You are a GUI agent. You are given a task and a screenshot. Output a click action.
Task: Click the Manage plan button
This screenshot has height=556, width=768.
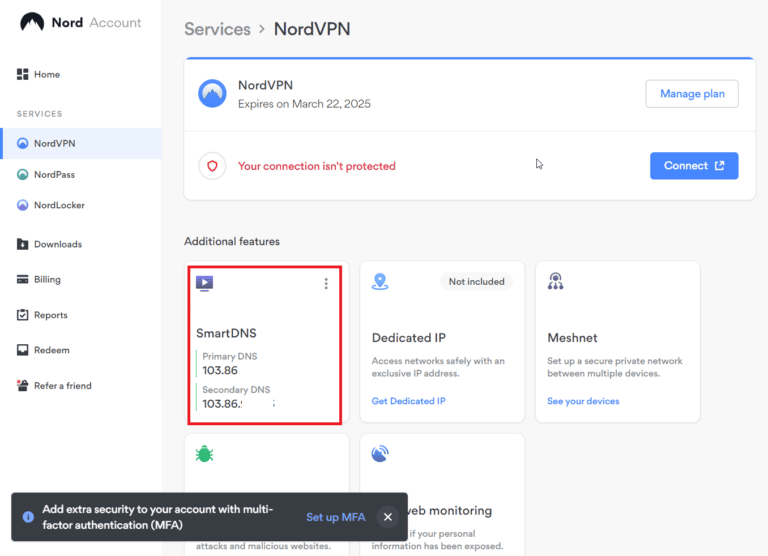click(x=692, y=94)
